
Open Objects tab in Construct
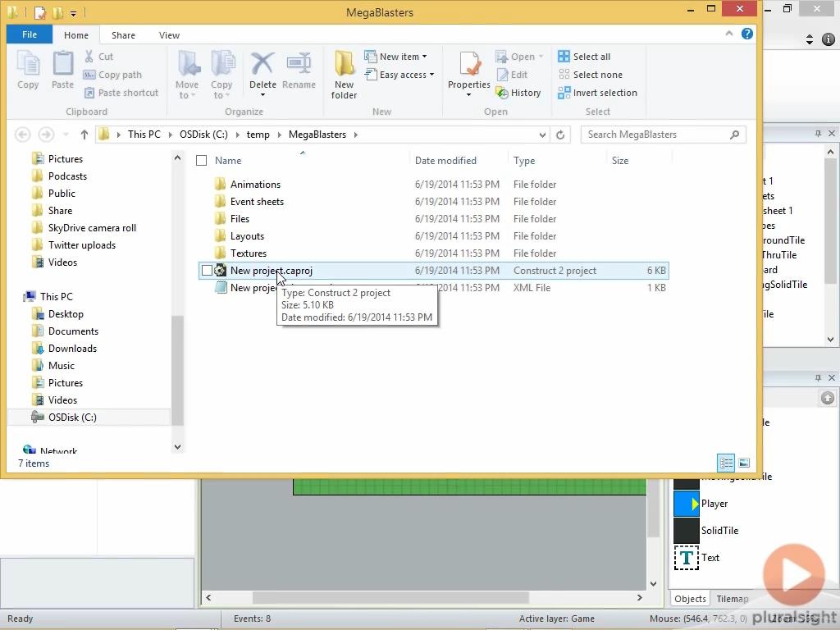pos(690,598)
